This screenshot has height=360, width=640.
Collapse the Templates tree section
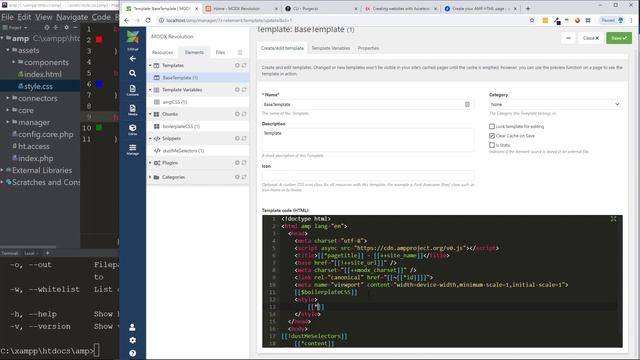[x=150, y=65]
